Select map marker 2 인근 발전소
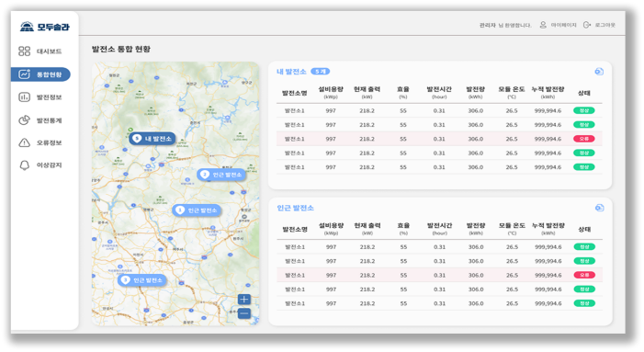The height and width of the screenshot is (352, 644). click(221, 175)
